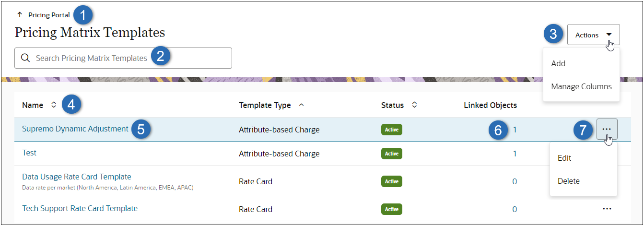The height and width of the screenshot is (226, 644).
Task: Select Add from the Actions menu
Action: click(x=558, y=63)
